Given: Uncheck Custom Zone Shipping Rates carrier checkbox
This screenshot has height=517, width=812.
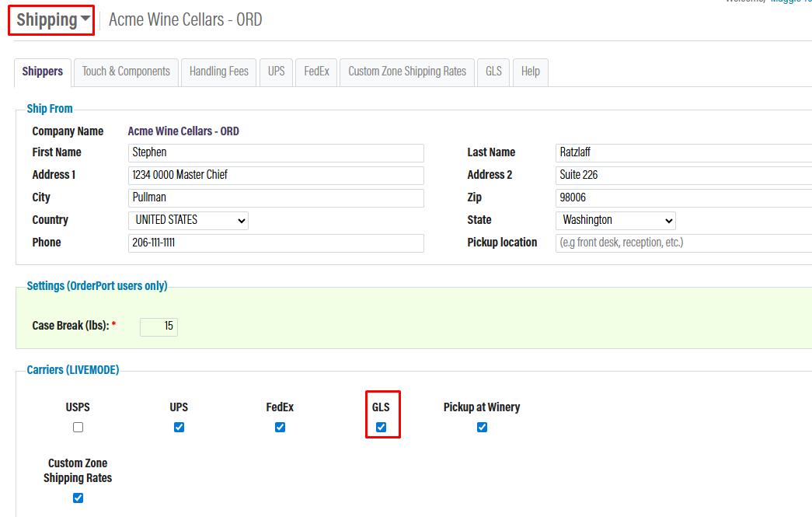Looking at the screenshot, I should 78,498.
